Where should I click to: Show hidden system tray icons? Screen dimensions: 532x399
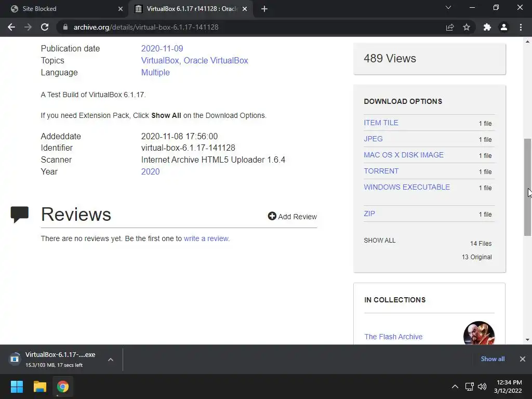[x=455, y=387]
